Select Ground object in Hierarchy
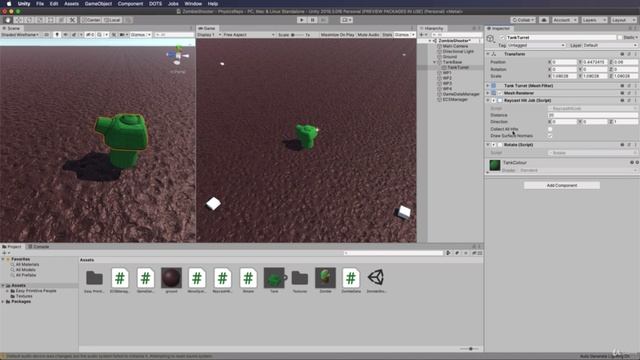 coord(449,57)
